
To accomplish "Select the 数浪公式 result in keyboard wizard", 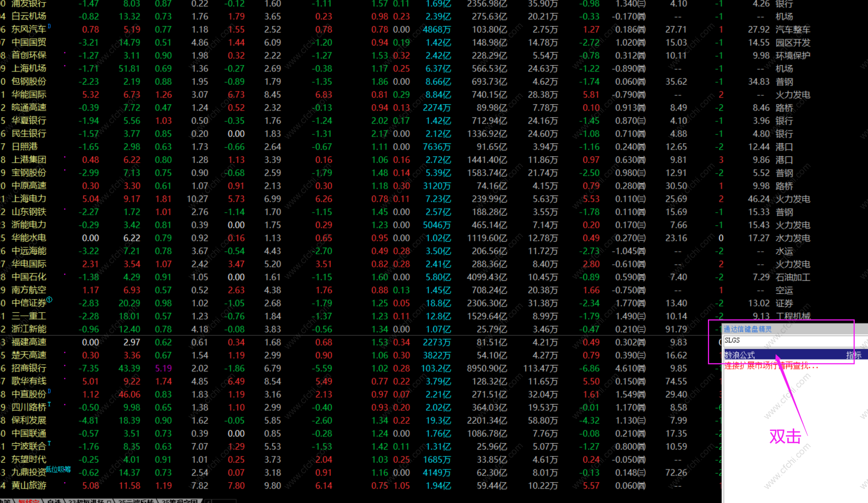I will tap(740, 355).
